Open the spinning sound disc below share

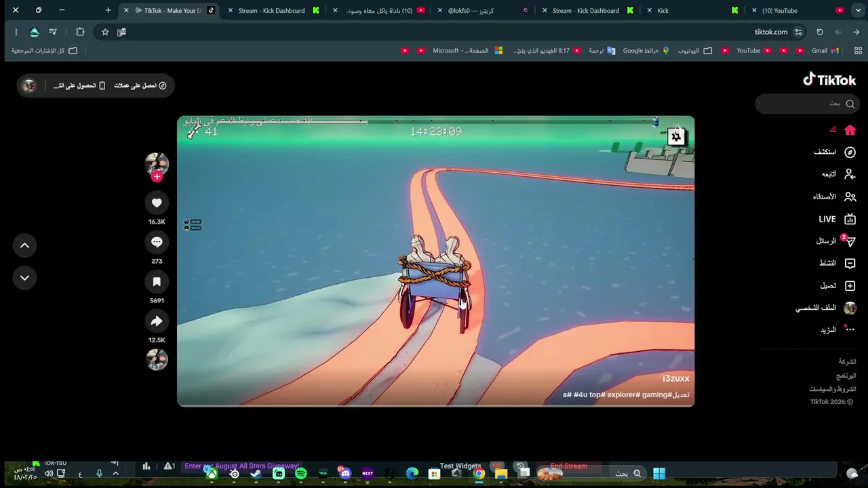point(157,359)
